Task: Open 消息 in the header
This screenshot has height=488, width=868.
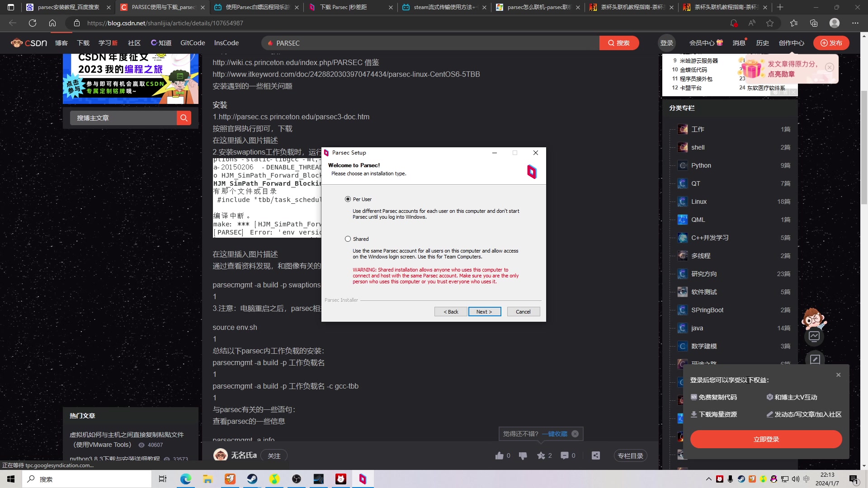Action: 739,43
